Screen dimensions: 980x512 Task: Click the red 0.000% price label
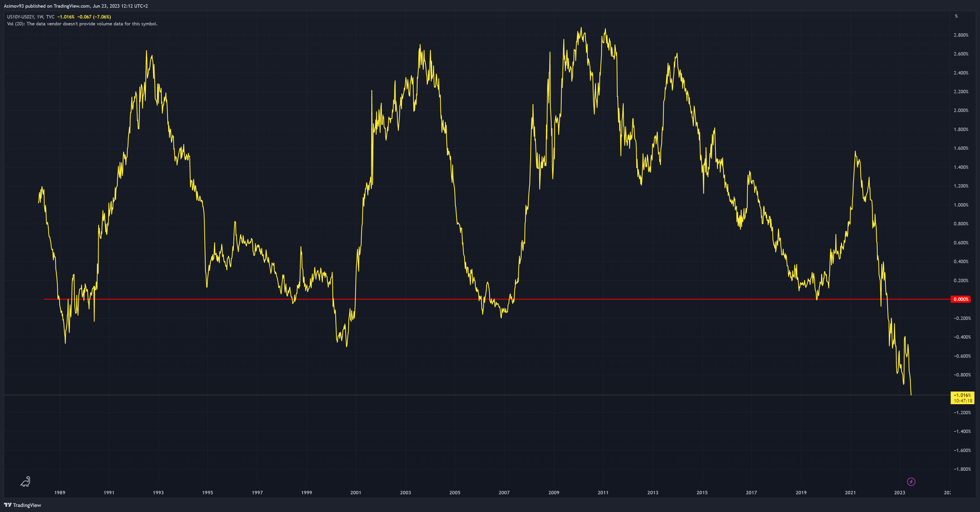[x=960, y=299]
